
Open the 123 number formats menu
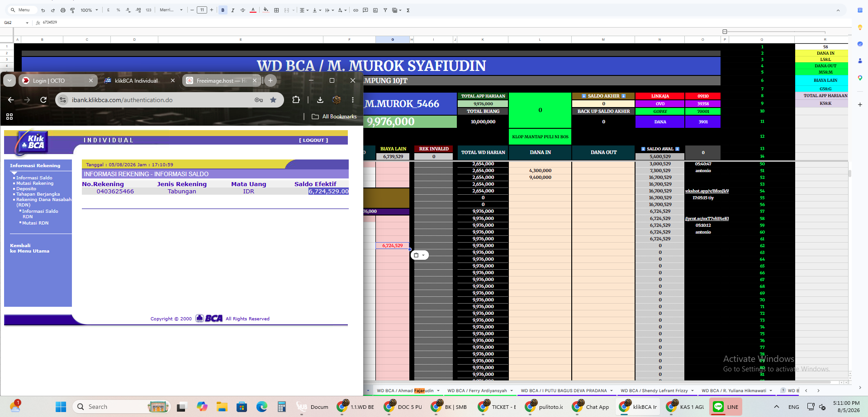click(148, 10)
